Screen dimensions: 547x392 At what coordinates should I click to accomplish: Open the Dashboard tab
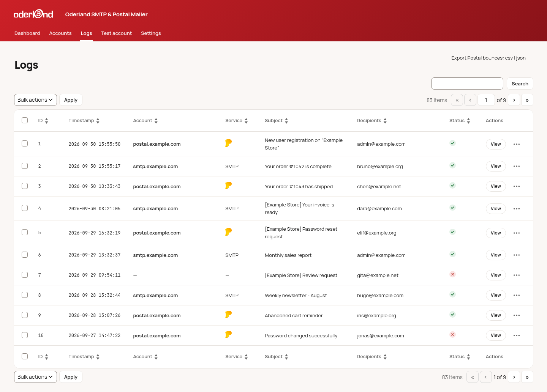point(27,33)
